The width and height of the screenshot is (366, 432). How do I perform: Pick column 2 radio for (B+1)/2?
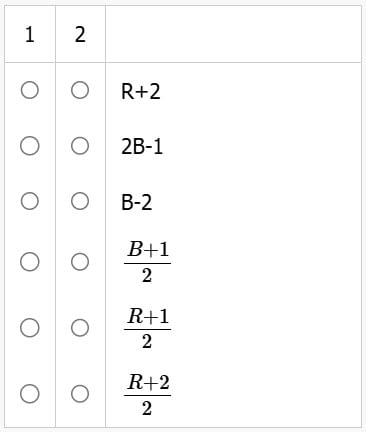pos(80,262)
